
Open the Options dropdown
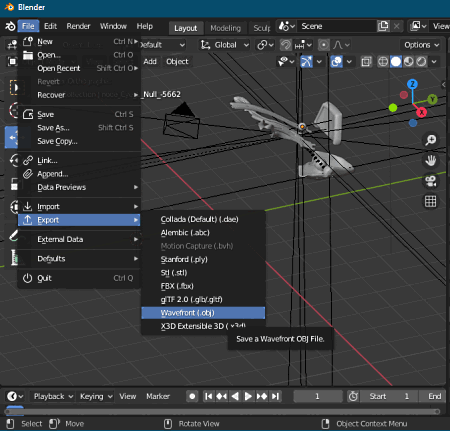(x=421, y=45)
